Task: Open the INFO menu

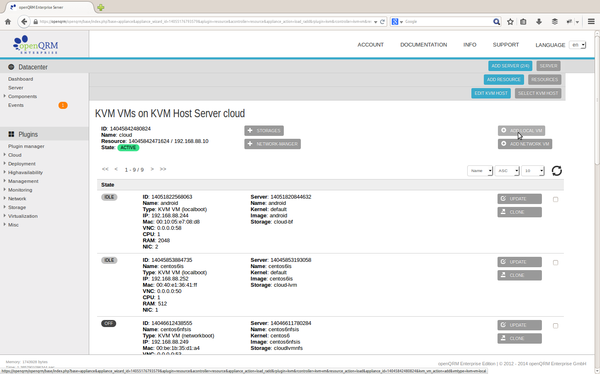Action: [470, 45]
